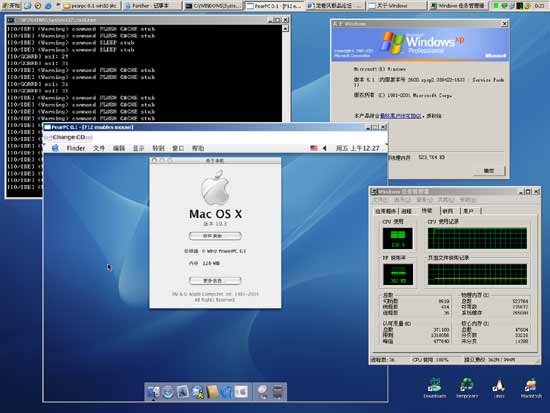Open the Finder menu in Mac menu bar
The height and width of the screenshot is (413, 550).
click(x=76, y=148)
